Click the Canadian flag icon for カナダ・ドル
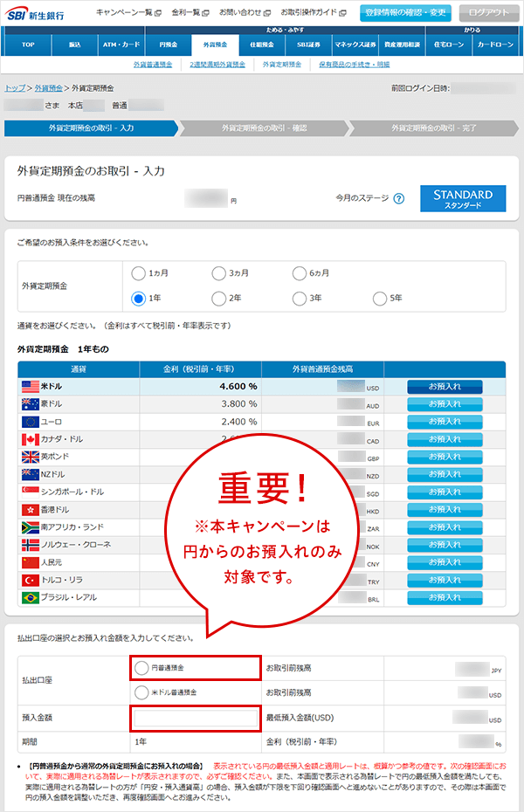The image size is (524, 812). click(x=29, y=439)
